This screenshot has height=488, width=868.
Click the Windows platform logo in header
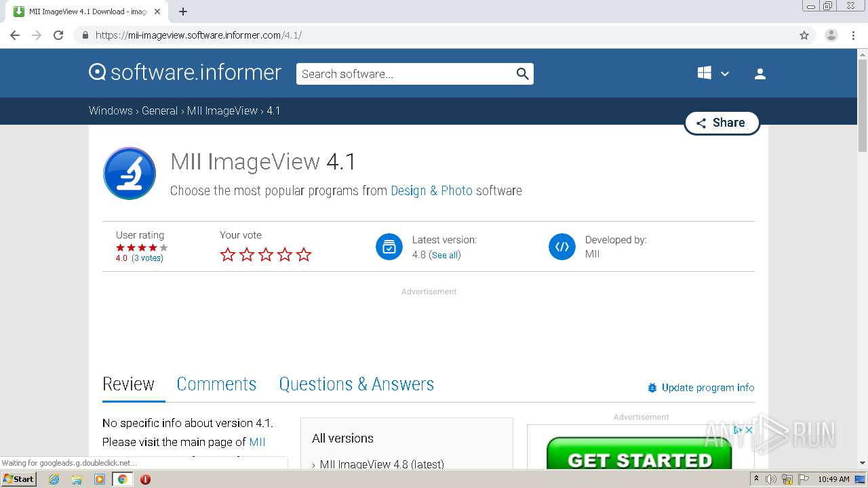(704, 73)
